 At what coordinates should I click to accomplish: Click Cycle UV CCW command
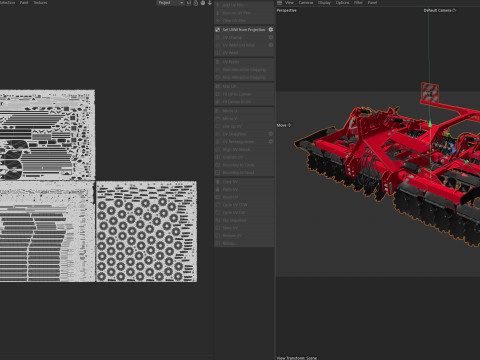[244, 205]
